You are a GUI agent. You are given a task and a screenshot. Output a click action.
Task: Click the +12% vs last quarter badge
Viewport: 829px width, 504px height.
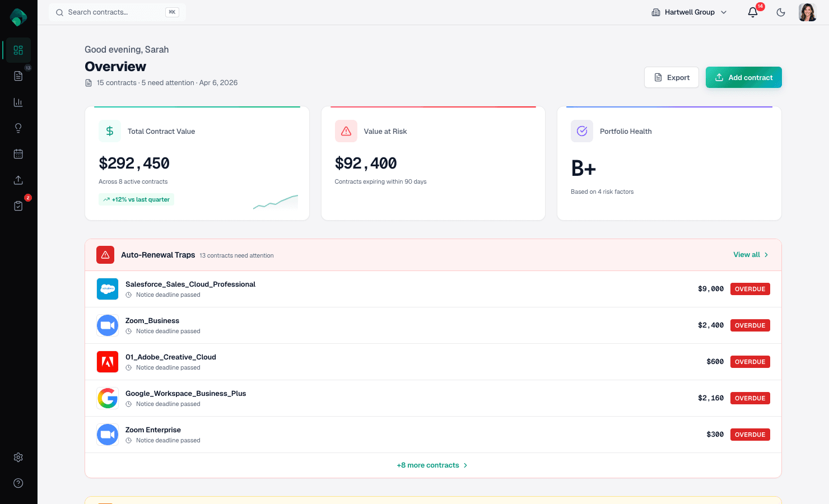(136, 199)
